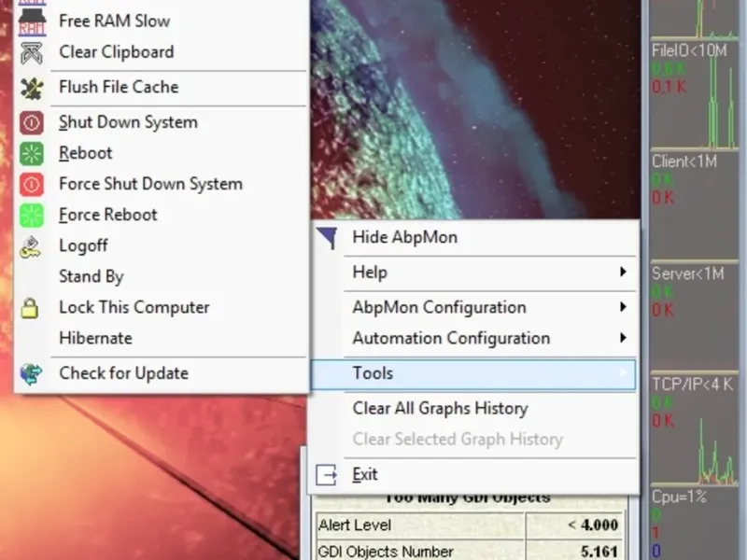The height and width of the screenshot is (560, 747).
Task: Select Force Reboot
Action: (162, 215)
